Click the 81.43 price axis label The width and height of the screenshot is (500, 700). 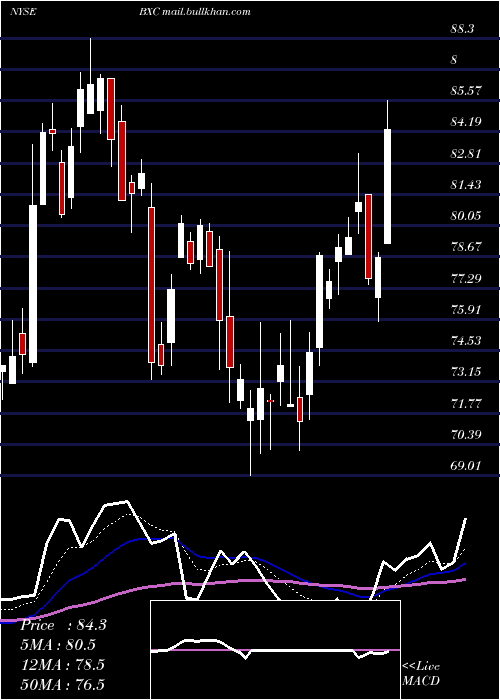click(467, 184)
